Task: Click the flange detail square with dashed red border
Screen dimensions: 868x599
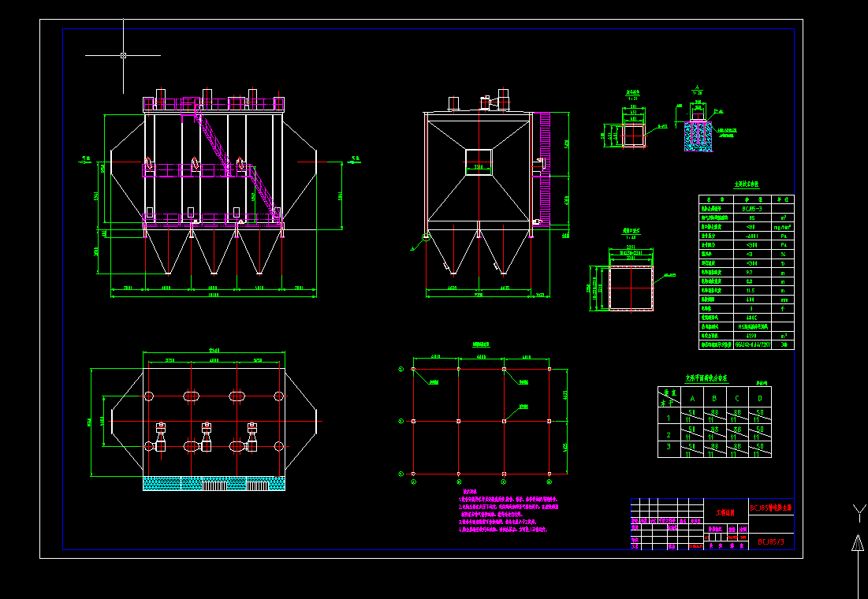Action: pyautogui.click(x=631, y=288)
